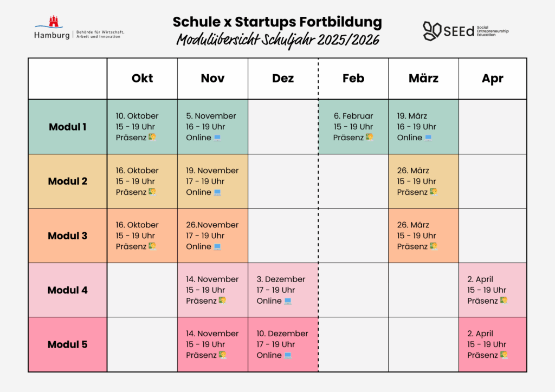Click the laptop icon beside 5. November Online
The image size is (555, 392).
click(217, 138)
